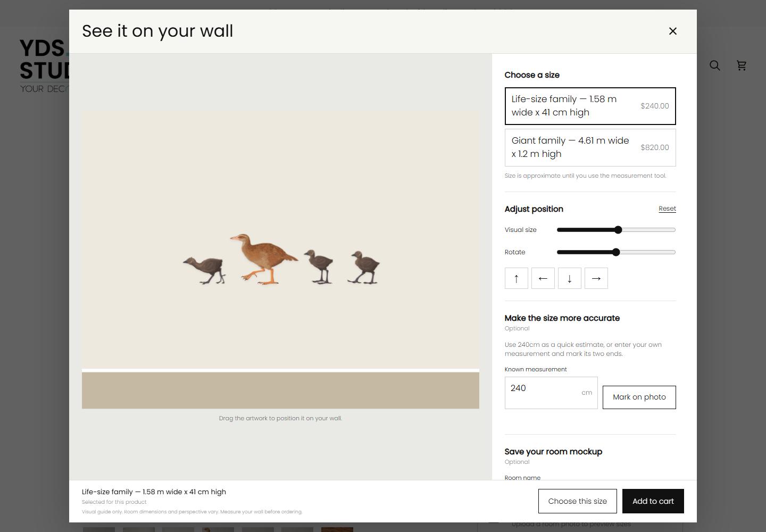
Task: Click the weka family artwork on the wall
Action: click(281, 260)
